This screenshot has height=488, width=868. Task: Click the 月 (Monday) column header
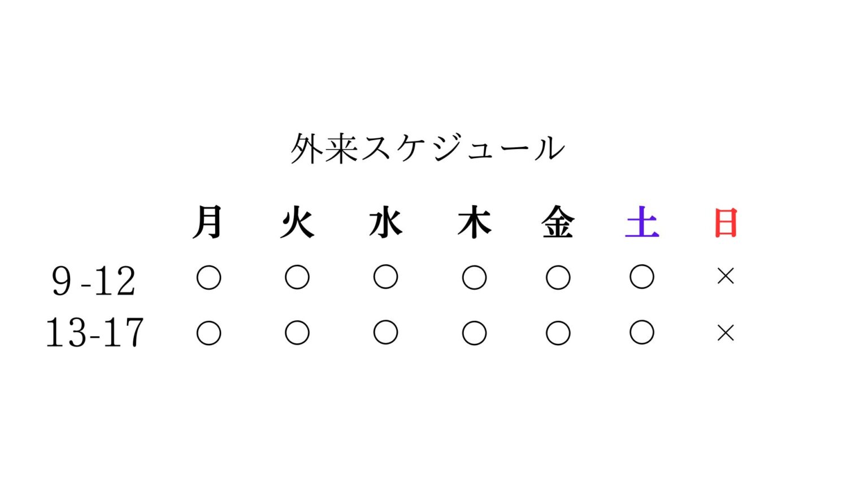[208, 222]
